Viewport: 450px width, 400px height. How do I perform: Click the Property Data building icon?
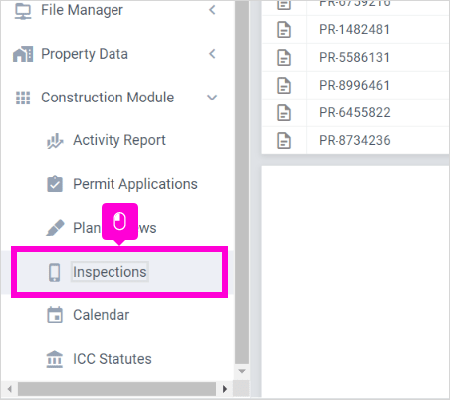23,54
